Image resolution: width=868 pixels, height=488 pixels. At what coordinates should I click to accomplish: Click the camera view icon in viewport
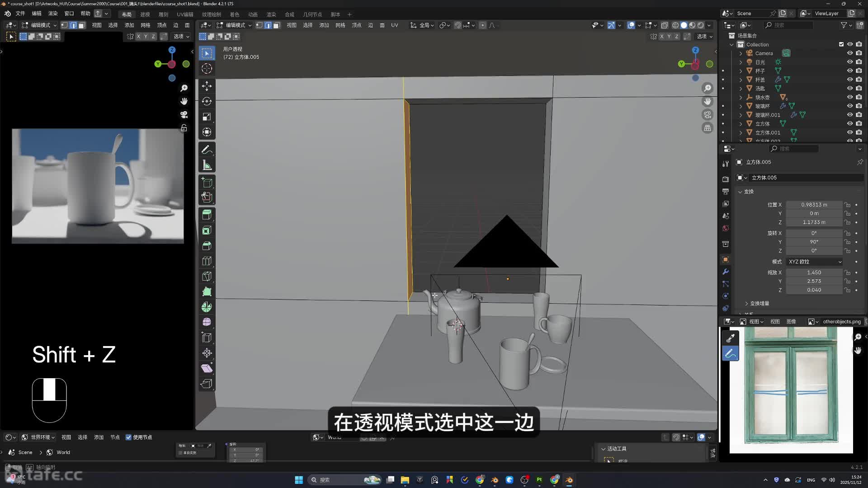coord(708,115)
